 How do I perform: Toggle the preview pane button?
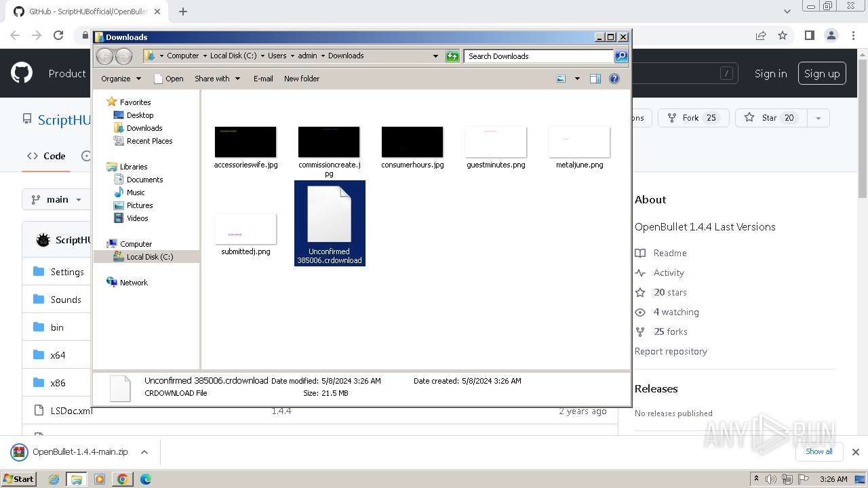point(595,79)
